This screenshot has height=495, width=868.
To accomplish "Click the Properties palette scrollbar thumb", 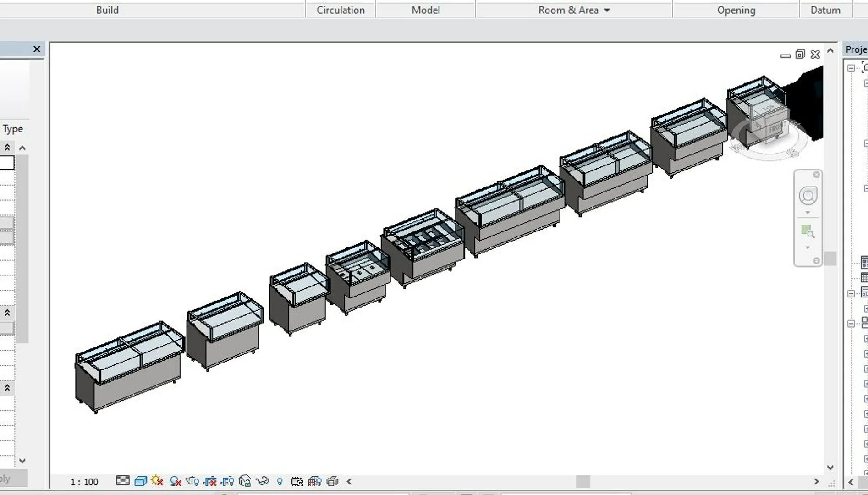I will click(22, 249).
